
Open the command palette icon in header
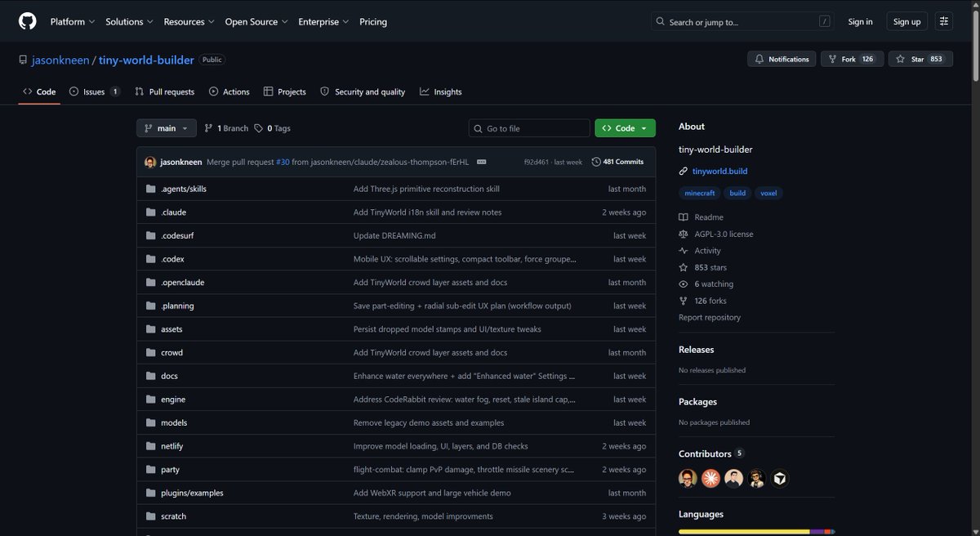pos(943,21)
